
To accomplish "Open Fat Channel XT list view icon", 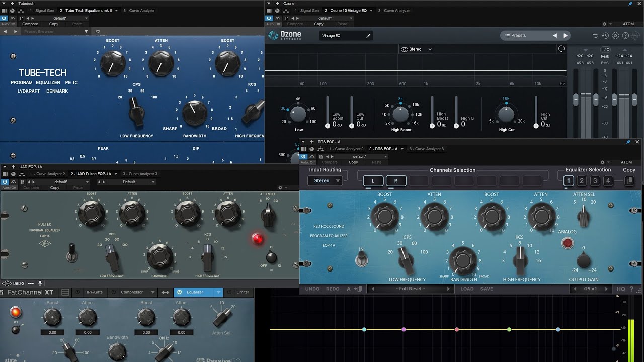I will pos(65,292).
